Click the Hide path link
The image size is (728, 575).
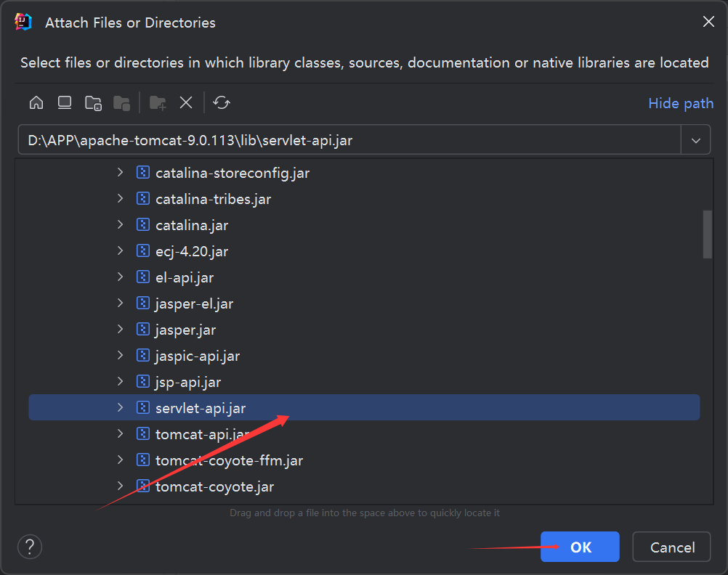tap(681, 103)
